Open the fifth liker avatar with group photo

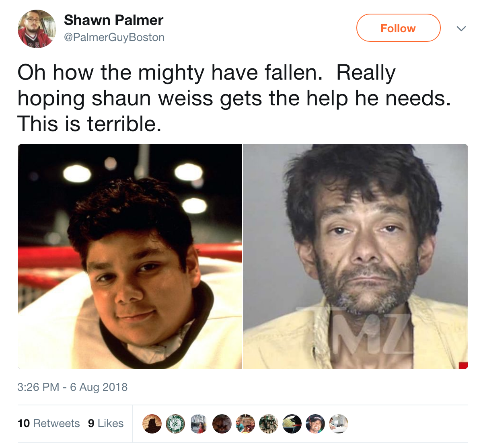[245, 423]
